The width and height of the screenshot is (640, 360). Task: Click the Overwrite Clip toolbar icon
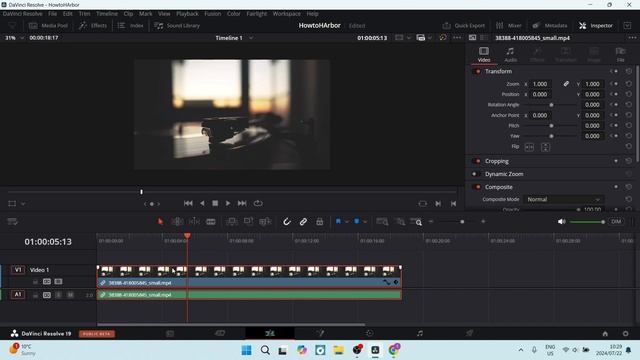(248, 222)
